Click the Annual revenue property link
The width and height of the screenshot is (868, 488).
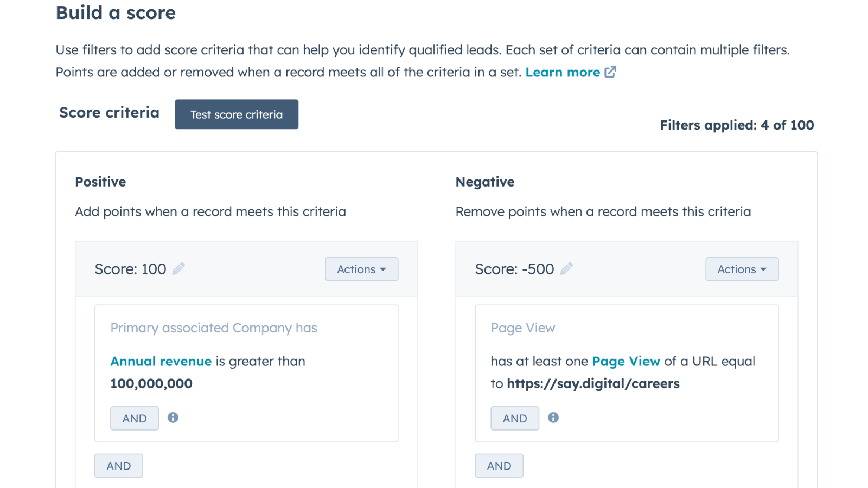click(161, 362)
